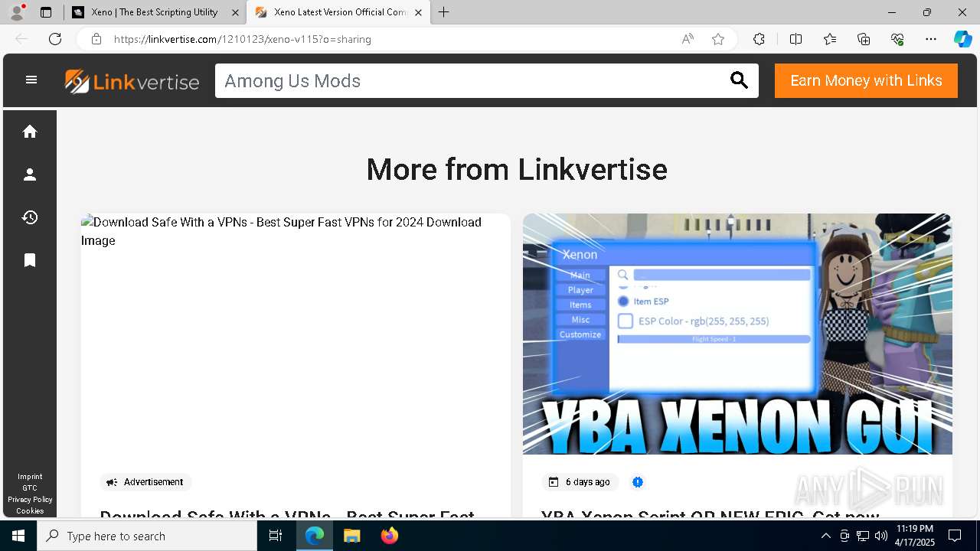Open Edge profile icon
Viewport: 980px width, 551px height.
(x=17, y=12)
